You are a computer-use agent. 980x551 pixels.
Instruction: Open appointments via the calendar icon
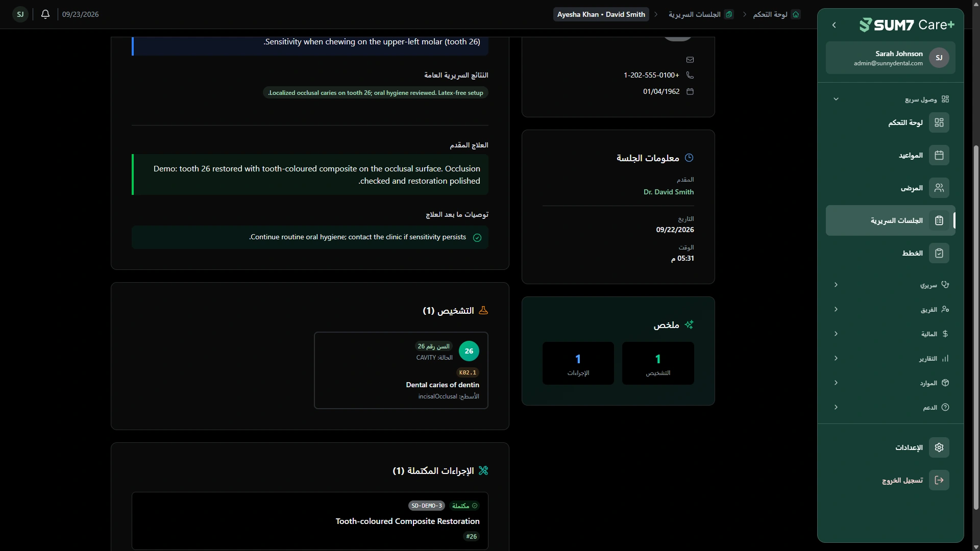click(939, 155)
